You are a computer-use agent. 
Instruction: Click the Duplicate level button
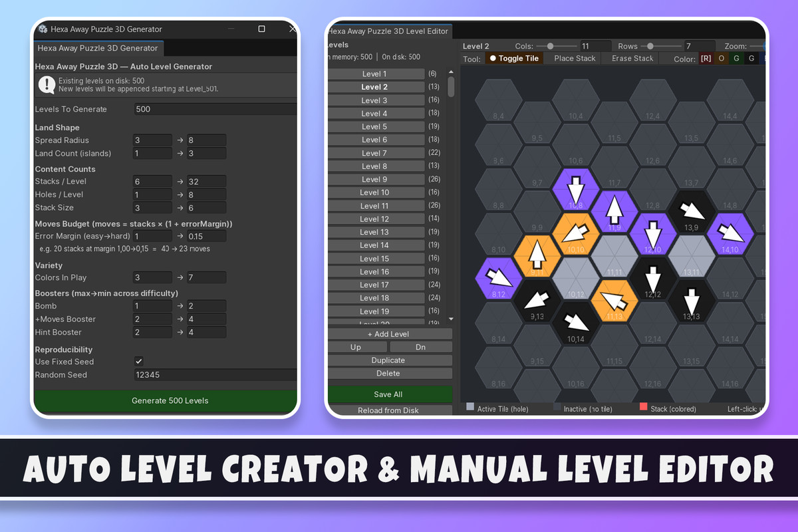[x=389, y=360]
